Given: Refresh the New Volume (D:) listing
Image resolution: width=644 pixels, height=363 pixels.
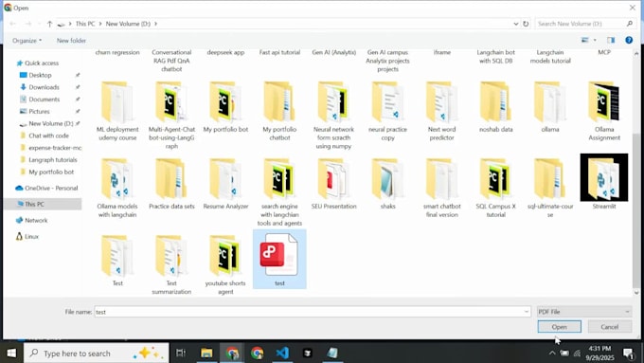Looking at the screenshot, I should [526, 24].
